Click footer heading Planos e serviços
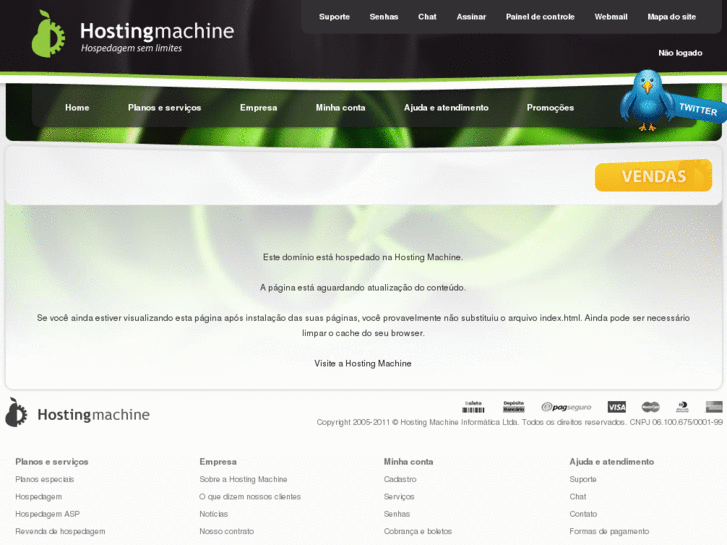Image resolution: width=727 pixels, height=545 pixels. pyautogui.click(x=52, y=462)
